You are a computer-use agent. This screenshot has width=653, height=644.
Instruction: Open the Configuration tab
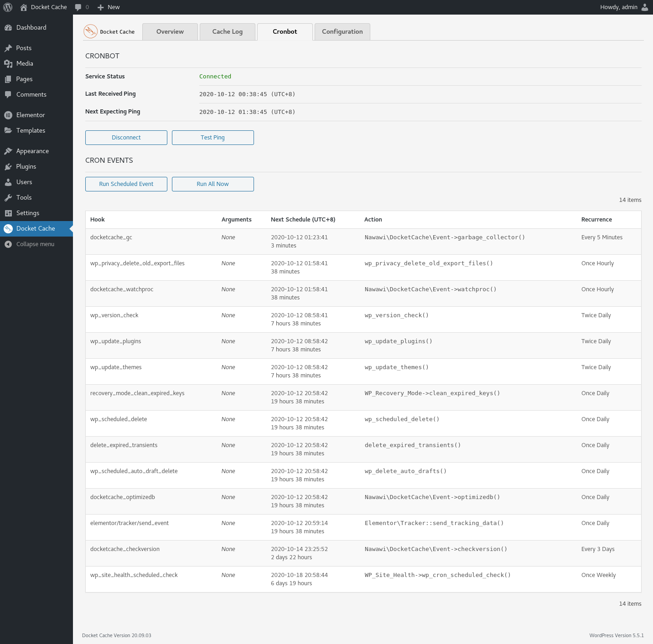tap(342, 31)
